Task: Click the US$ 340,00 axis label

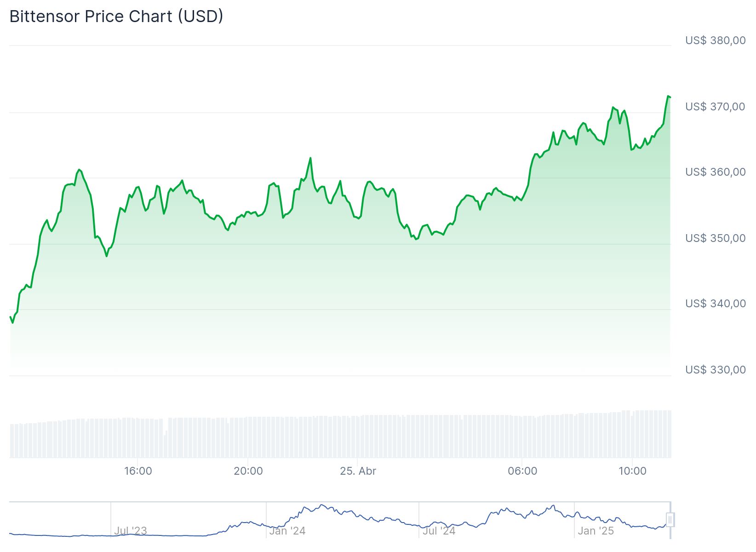Action: point(715,304)
